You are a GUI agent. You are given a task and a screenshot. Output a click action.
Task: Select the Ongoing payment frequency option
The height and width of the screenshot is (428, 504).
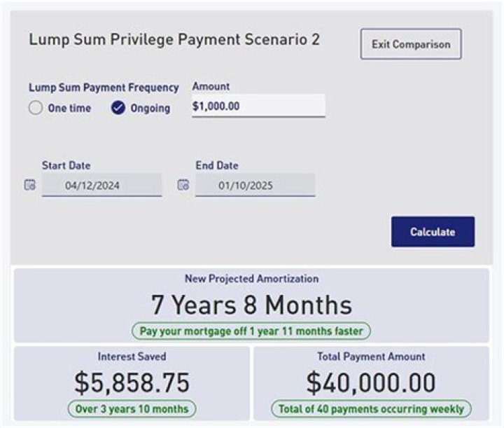click(x=119, y=109)
